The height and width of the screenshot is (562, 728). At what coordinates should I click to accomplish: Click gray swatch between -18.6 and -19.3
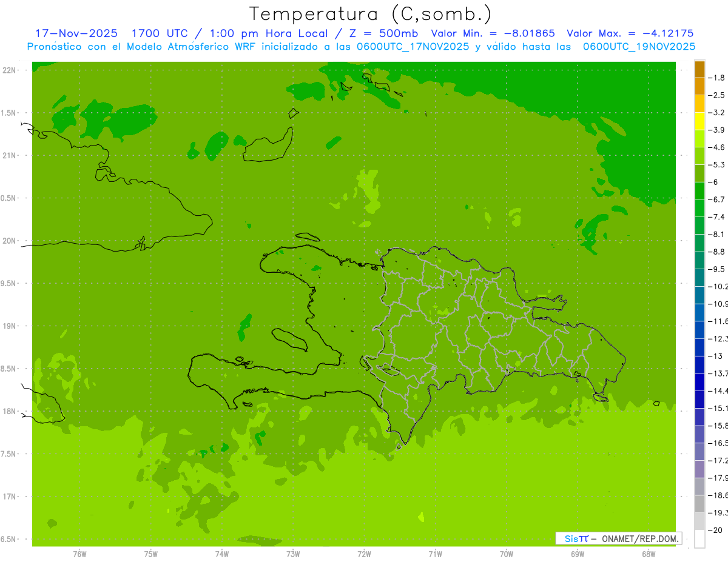(x=699, y=504)
